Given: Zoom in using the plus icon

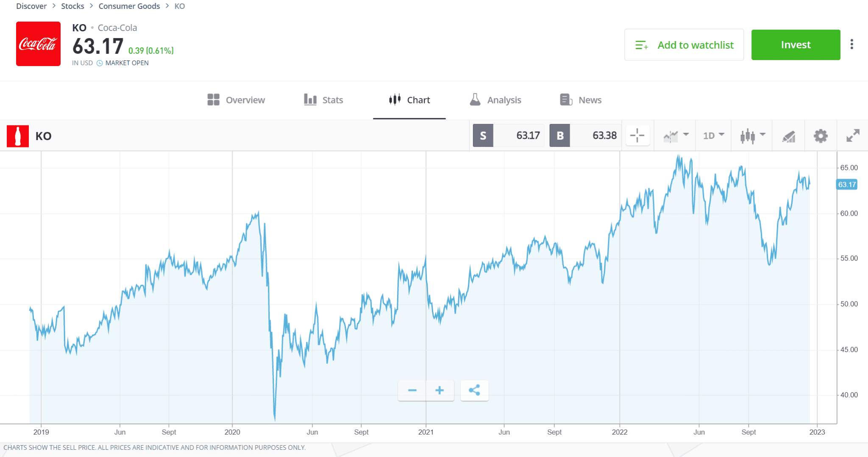Looking at the screenshot, I should tap(440, 391).
